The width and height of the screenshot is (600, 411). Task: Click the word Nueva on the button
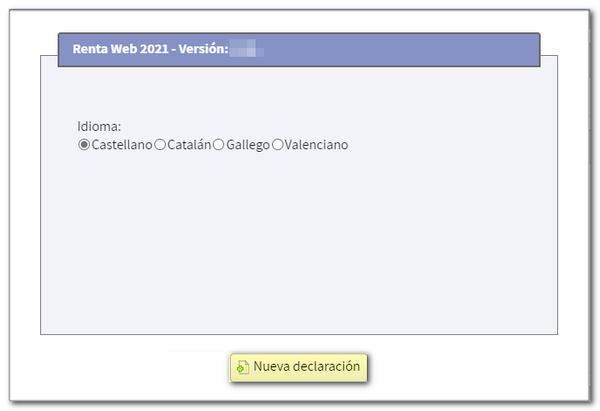270,367
